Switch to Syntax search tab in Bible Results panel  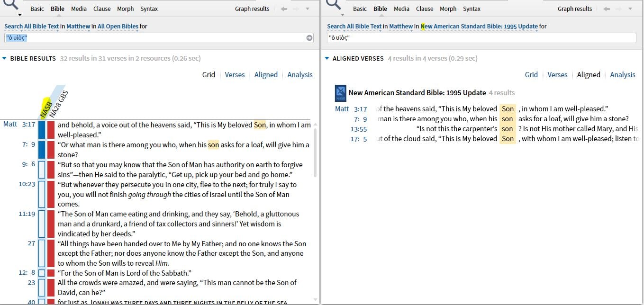[x=149, y=9]
